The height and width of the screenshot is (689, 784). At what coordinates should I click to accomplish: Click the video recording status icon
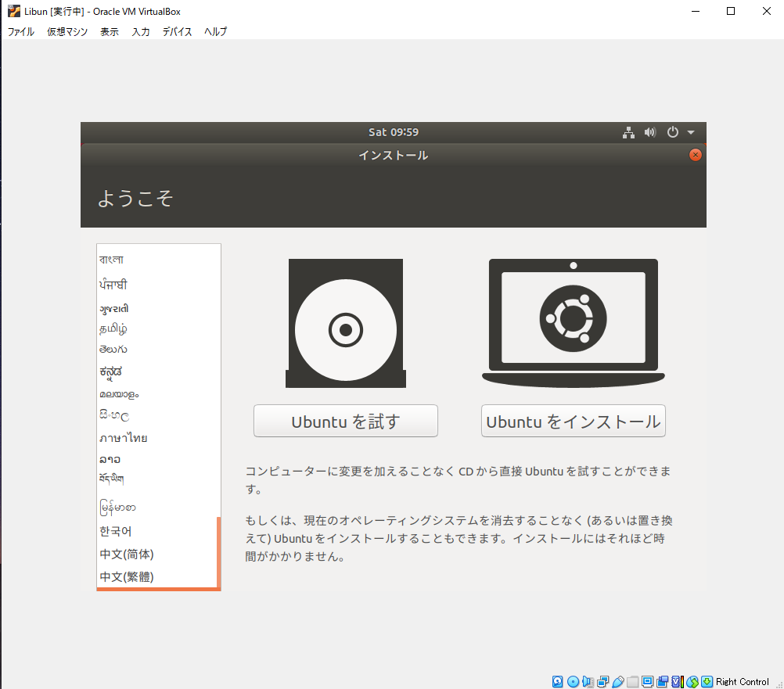663,681
